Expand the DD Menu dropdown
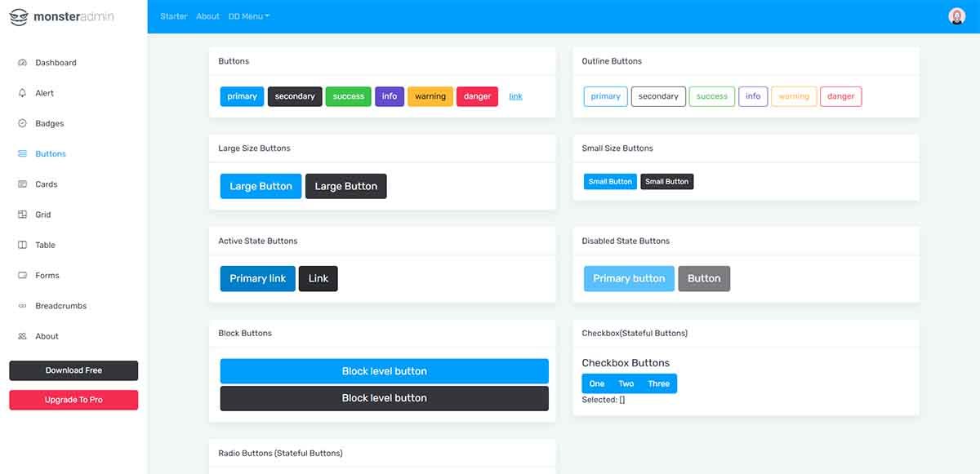This screenshot has width=980, height=474. click(x=248, y=16)
